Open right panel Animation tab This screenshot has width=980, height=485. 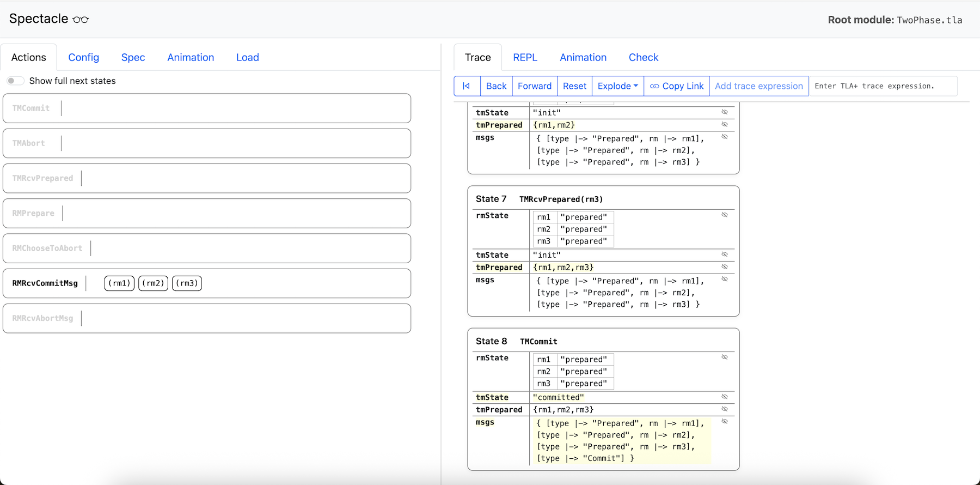pos(583,57)
